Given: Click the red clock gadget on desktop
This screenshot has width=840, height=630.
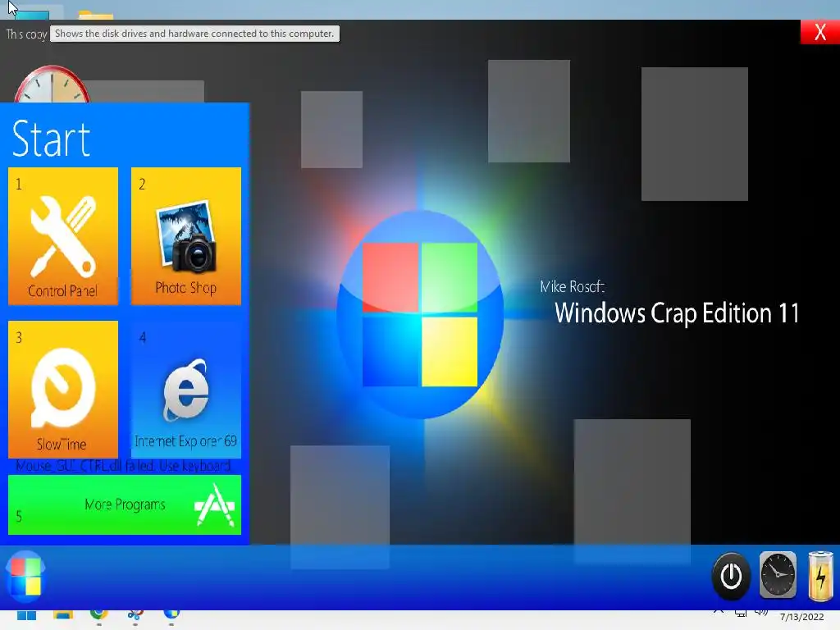Looking at the screenshot, I should click(52, 84).
